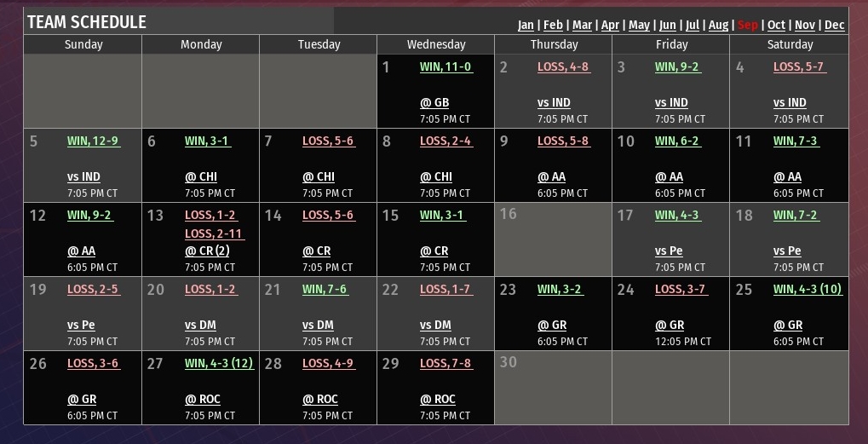Image resolution: width=868 pixels, height=444 pixels.
Task: Click the @ GB opponent link
Action: pos(434,103)
